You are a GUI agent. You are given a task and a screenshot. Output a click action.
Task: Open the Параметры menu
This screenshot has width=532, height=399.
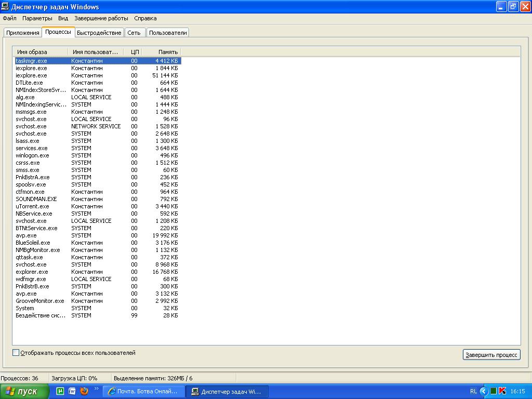click(37, 18)
